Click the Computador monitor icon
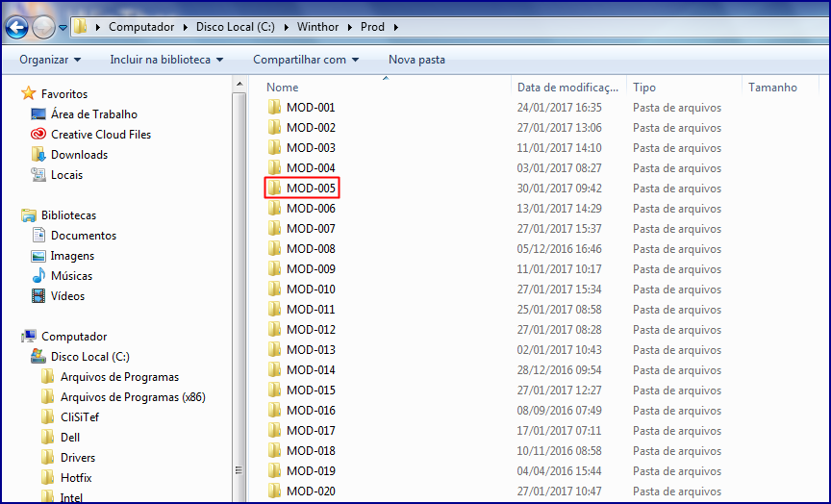Image resolution: width=831 pixels, height=504 pixels. tap(28, 336)
